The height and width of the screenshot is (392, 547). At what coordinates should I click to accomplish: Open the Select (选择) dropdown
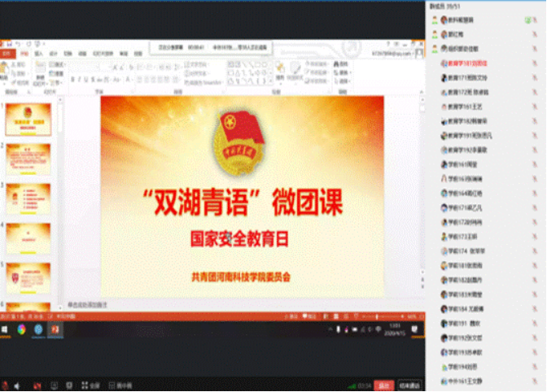click(x=342, y=81)
